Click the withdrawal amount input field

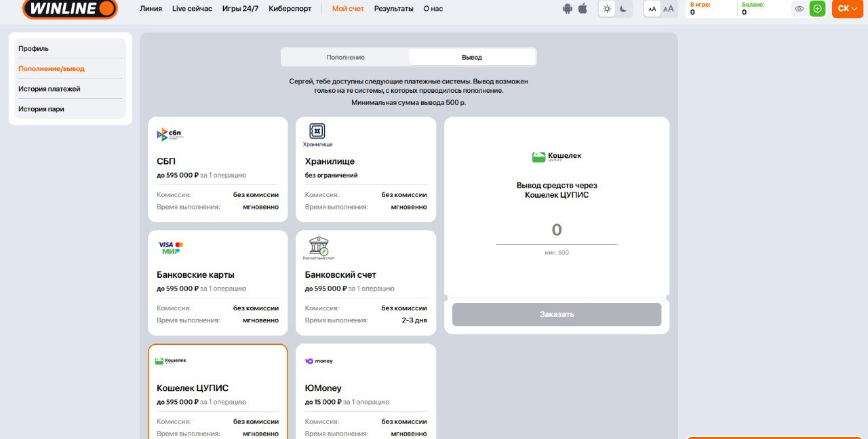point(557,230)
